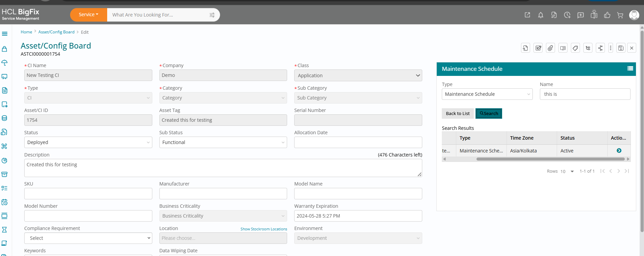The height and width of the screenshot is (256, 644).
Task: Click the arrow action icon in Asia/Kolkata row
Action: point(619,151)
